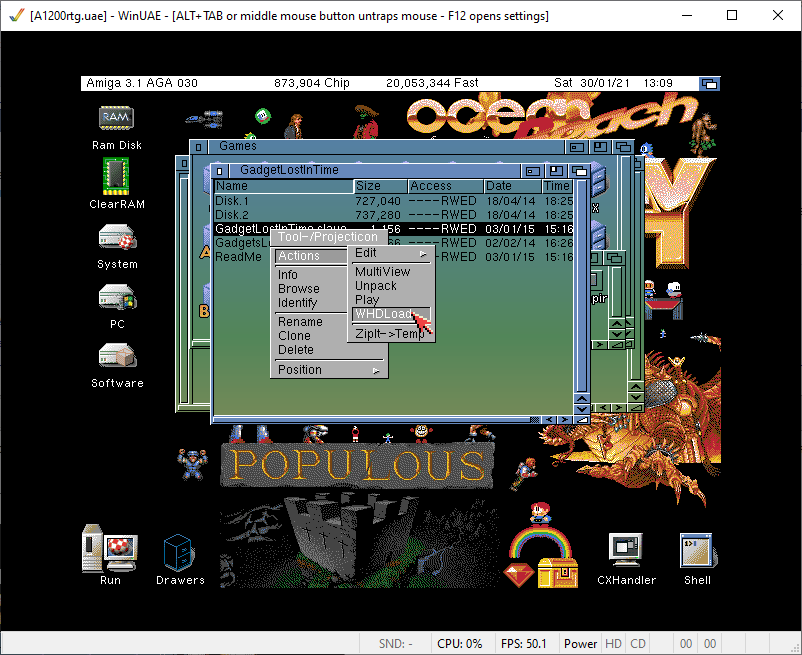Choose Browse from the context menu
802x655 pixels.
point(311,289)
